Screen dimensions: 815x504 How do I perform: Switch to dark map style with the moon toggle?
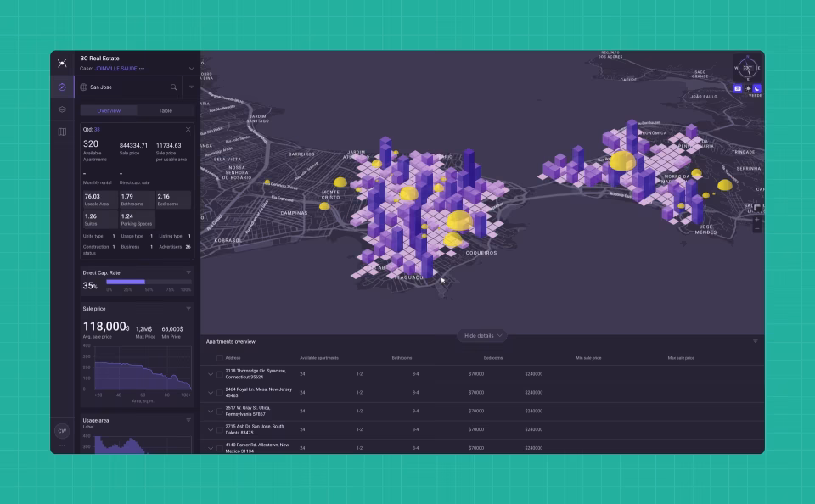pyautogui.click(x=758, y=88)
